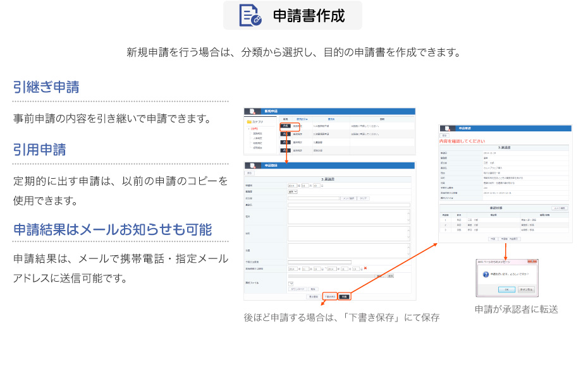Image resolution: width=588 pixels, height=367 pixels.
Task: Click the yellow カテゴリ folder icon
Action: [x=249, y=121]
